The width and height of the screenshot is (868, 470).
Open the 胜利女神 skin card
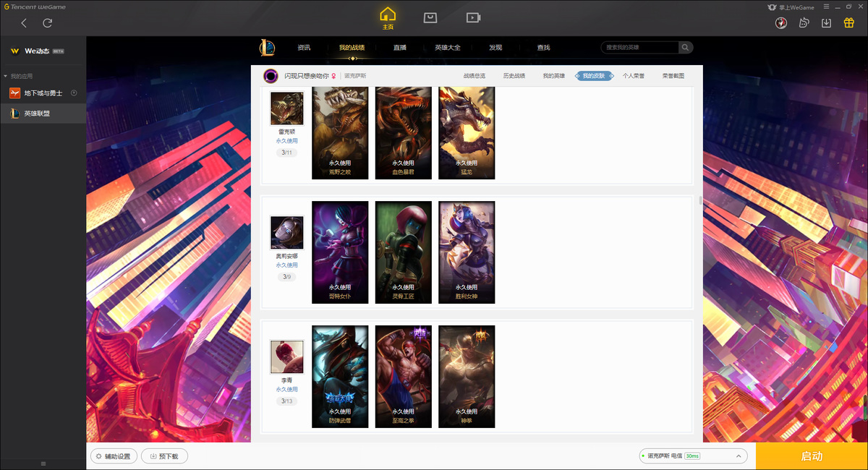[x=467, y=252]
